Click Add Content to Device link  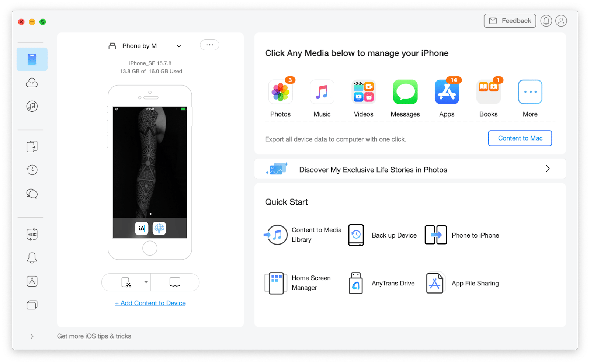[x=150, y=303]
